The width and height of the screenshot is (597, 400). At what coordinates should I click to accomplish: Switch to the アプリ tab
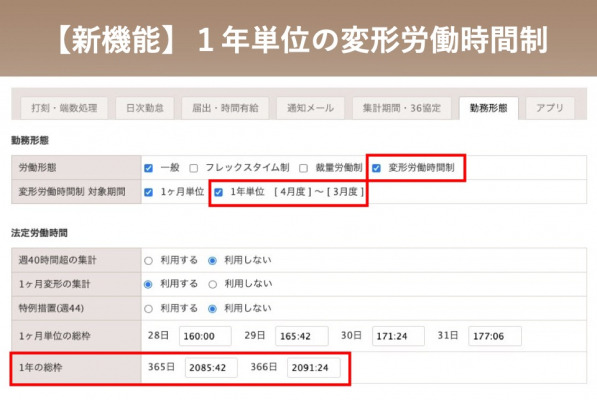click(x=550, y=108)
